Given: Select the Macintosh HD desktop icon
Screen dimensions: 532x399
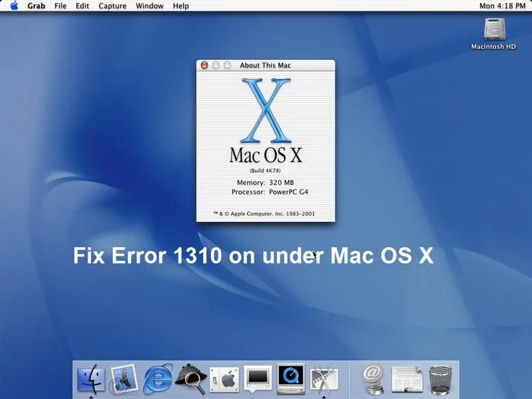Looking at the screenshot, I should (x=494, y=34).
